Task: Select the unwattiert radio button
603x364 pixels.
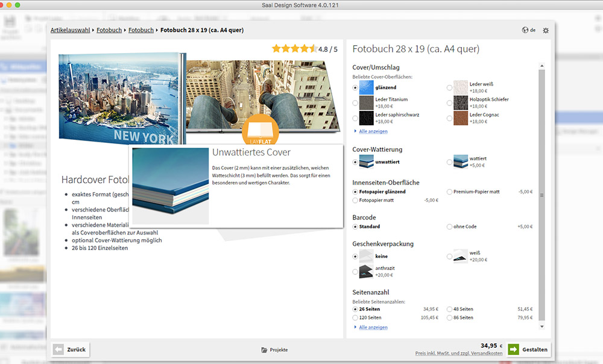Action: 355,162
